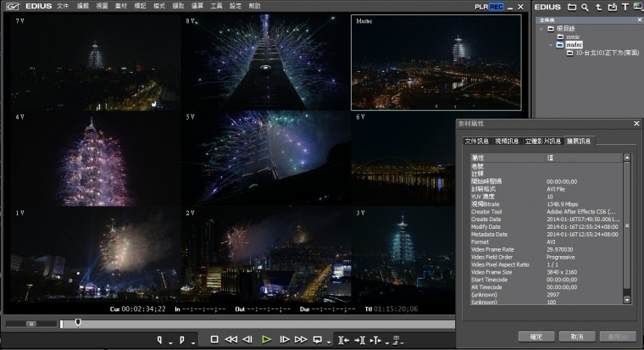
Task: Click the Rewind button
Action: pyautogui.click(x=230, y=339)
